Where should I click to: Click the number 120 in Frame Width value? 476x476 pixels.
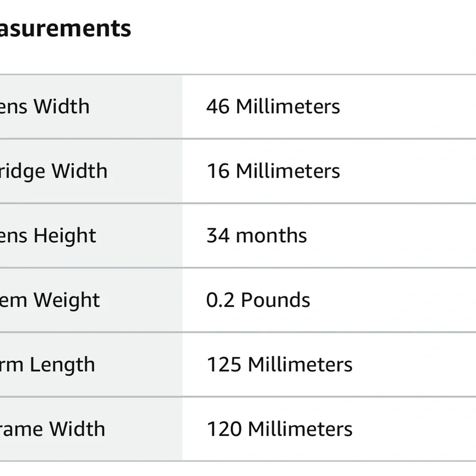pos(224,429)
